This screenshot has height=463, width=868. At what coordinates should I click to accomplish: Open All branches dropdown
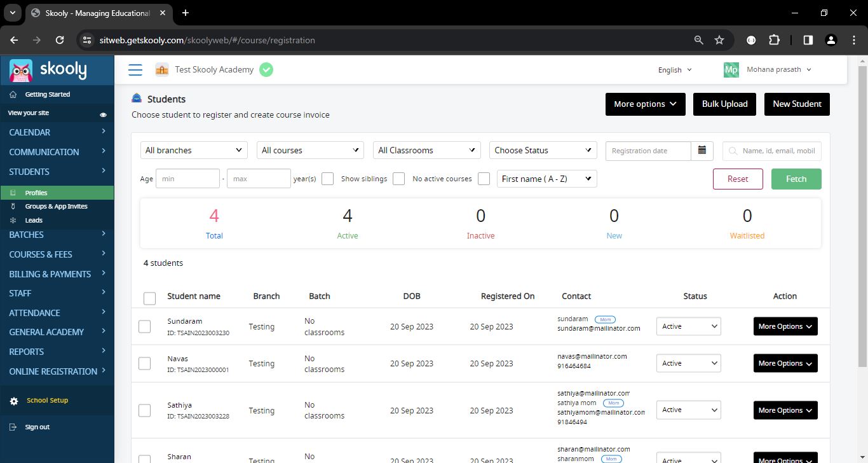194,150
